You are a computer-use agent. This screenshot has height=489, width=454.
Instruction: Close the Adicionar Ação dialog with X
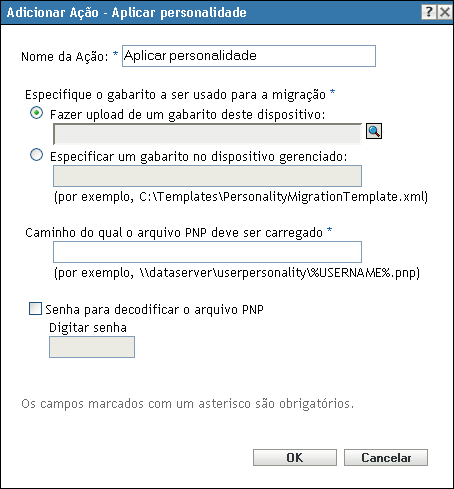pyautogui.click(x=445, y=12)
